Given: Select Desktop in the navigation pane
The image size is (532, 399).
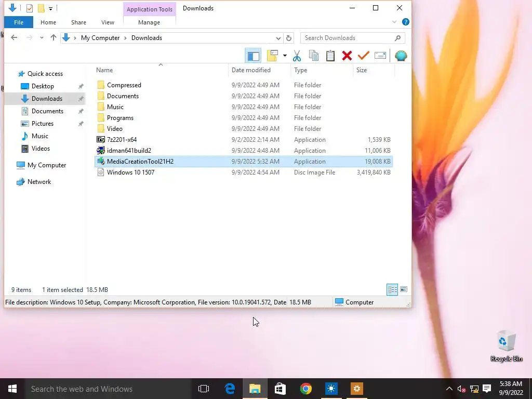Looking at the screenshot, I should (43, 86).
